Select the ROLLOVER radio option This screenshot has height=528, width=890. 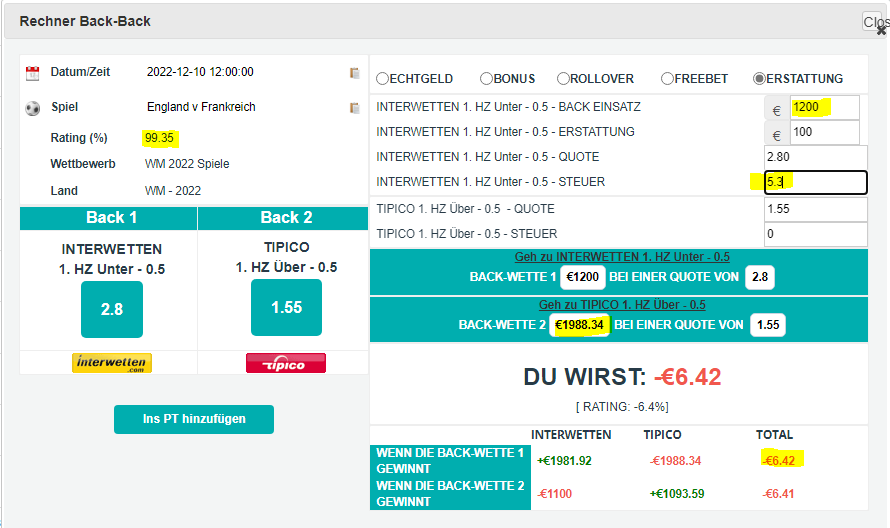562,79
